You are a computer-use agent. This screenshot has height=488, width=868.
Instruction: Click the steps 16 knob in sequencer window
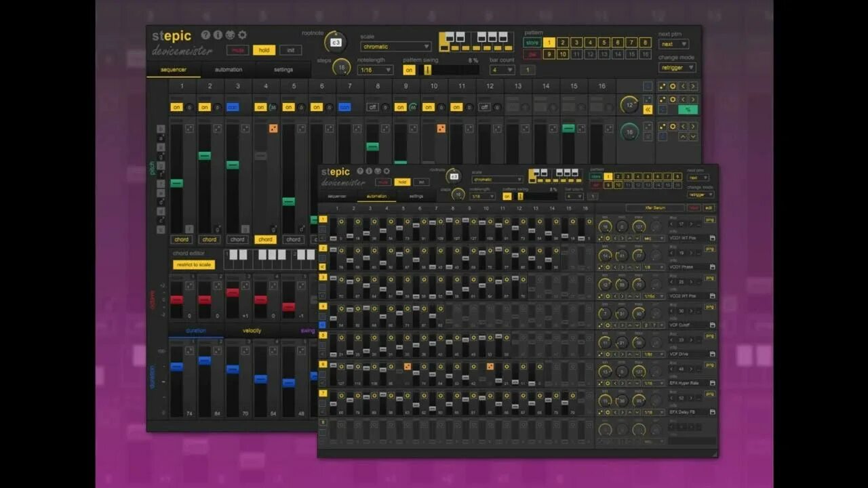(341, 67)
